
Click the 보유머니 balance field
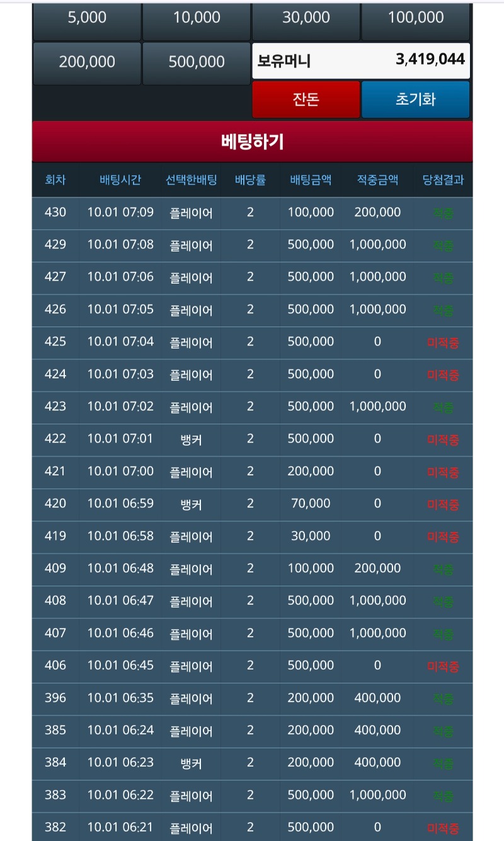[x=361, y=61]
